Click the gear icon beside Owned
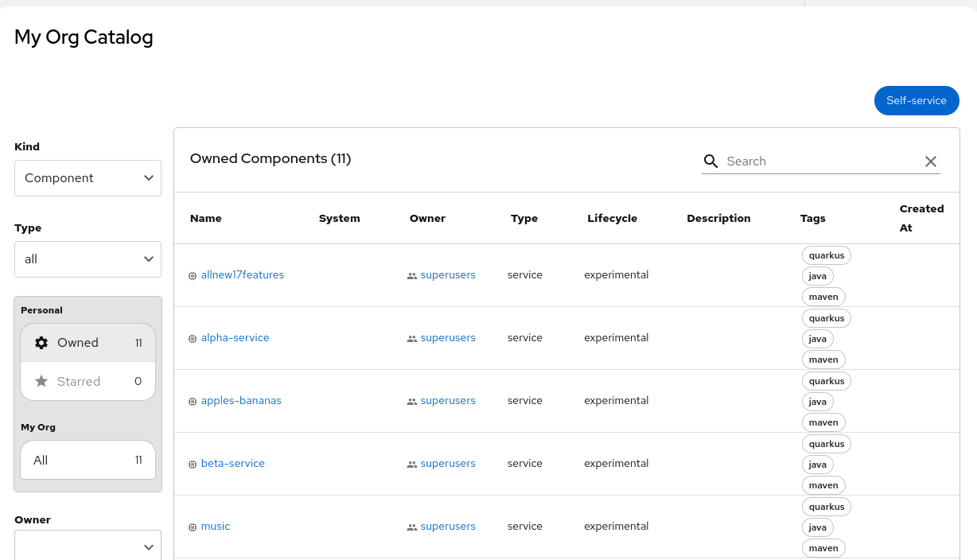The width and height of the screenshot is (977, 560). click(x=41, y=343)
